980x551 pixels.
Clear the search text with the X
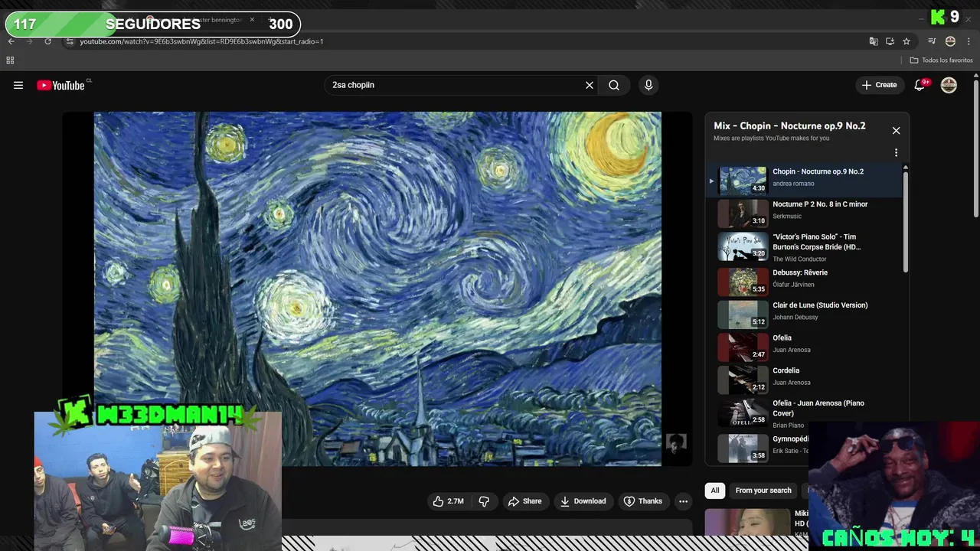[590, 85]
